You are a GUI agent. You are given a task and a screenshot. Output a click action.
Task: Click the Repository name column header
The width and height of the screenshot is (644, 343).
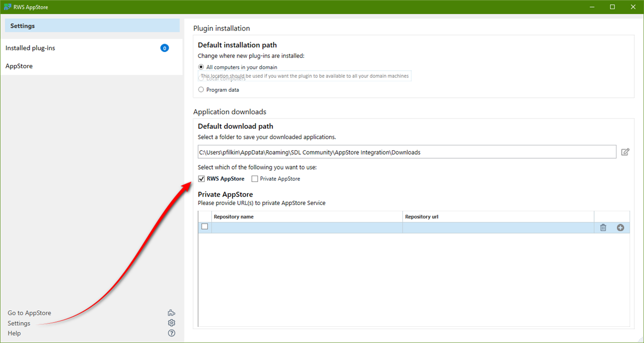click(x=233, y=216)
